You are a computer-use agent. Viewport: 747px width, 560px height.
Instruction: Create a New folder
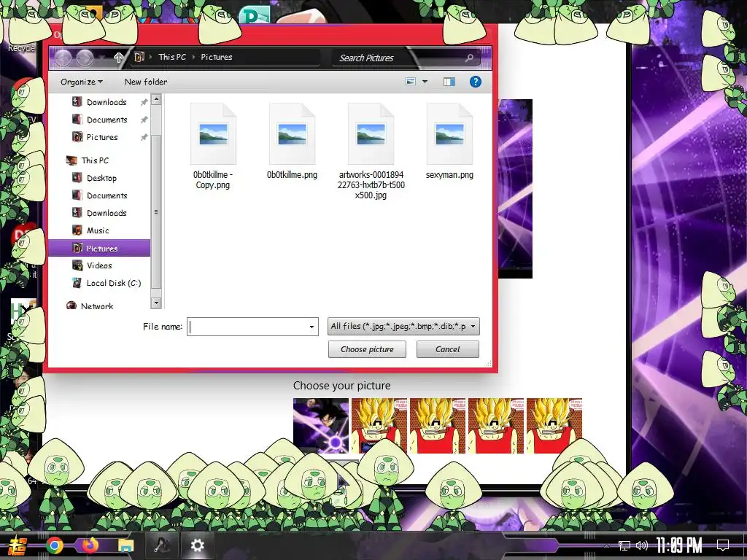[x=146, y=82]
